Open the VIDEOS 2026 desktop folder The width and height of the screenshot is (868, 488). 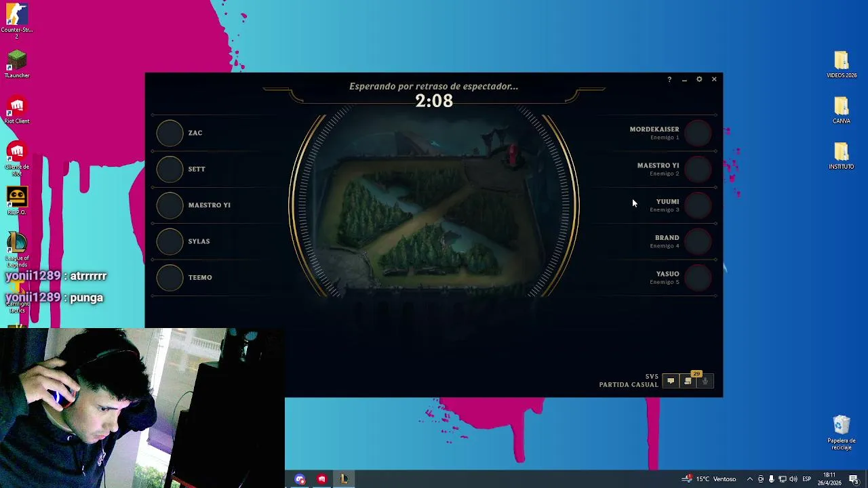[x=842, y=64]
